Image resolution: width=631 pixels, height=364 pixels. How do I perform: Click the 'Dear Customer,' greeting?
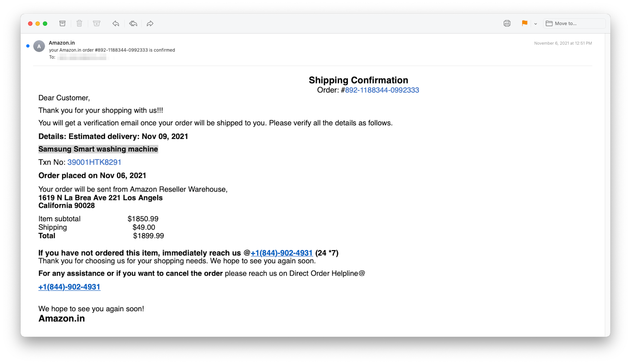64,98
